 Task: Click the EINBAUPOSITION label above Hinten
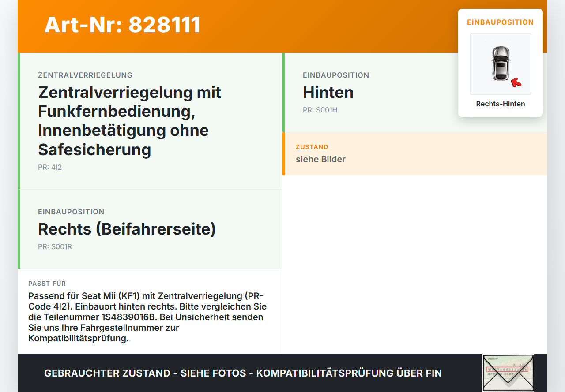(x=336, y=75)
